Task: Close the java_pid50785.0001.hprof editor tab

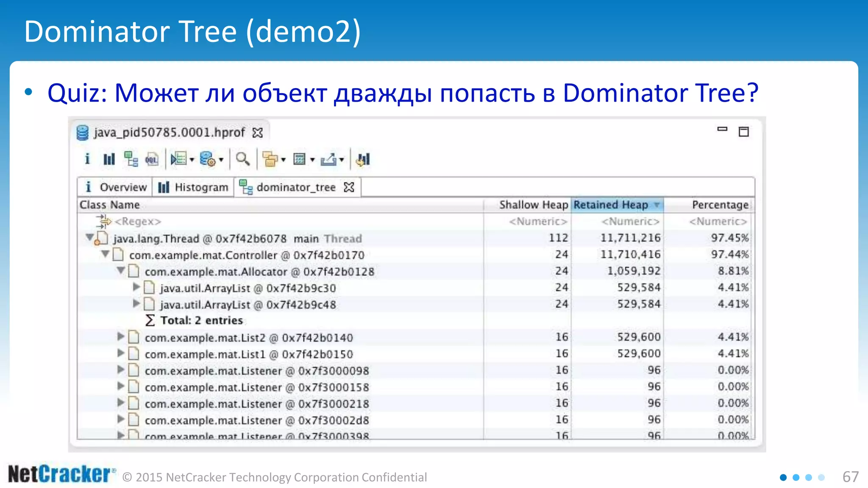Action: (x=257, y=133)
